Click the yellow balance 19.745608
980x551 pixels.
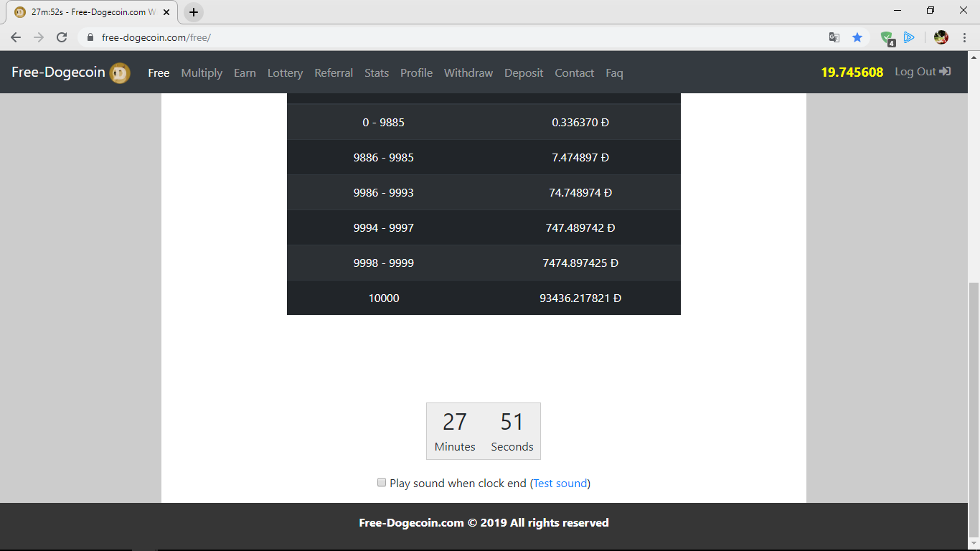(x=852, y=72)
